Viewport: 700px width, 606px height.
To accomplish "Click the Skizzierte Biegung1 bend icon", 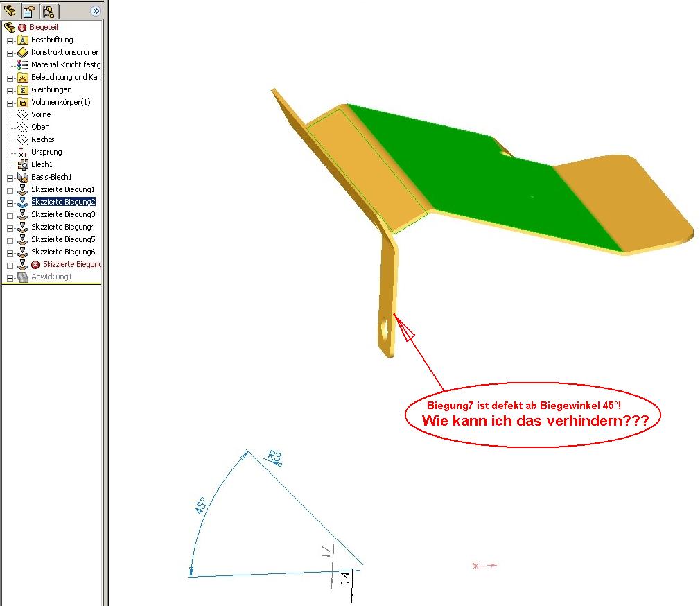I will click(x=22, y=190).
